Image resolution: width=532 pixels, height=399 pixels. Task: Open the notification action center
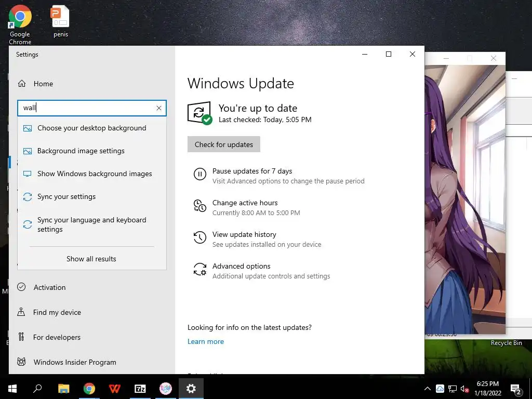[516, 390]
